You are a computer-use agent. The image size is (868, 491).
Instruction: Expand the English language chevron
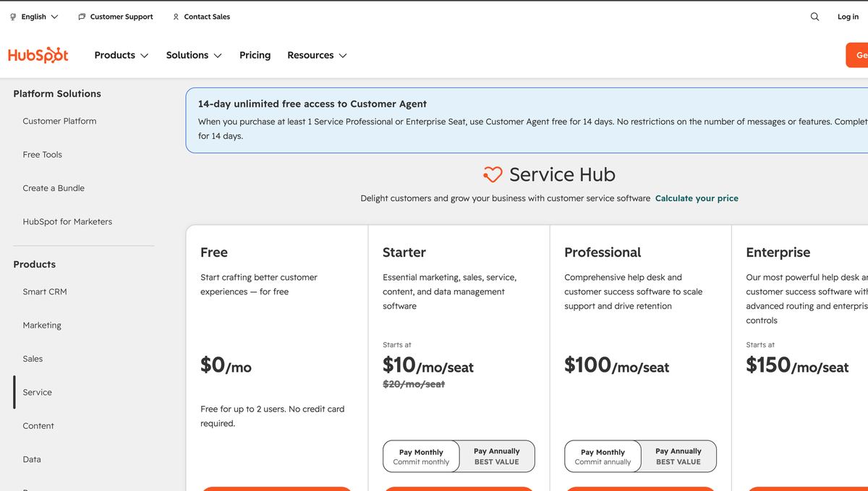tap(55, 17)
